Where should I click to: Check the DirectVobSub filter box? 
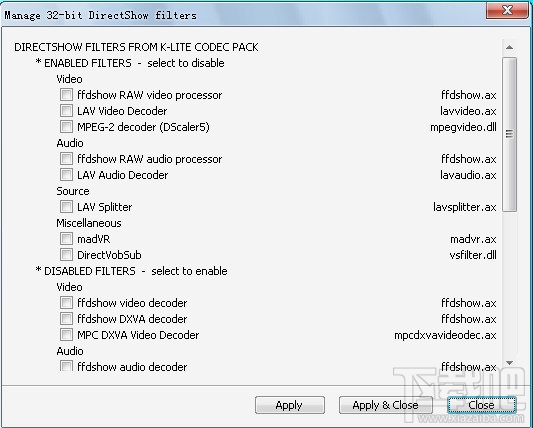point(66,255)
